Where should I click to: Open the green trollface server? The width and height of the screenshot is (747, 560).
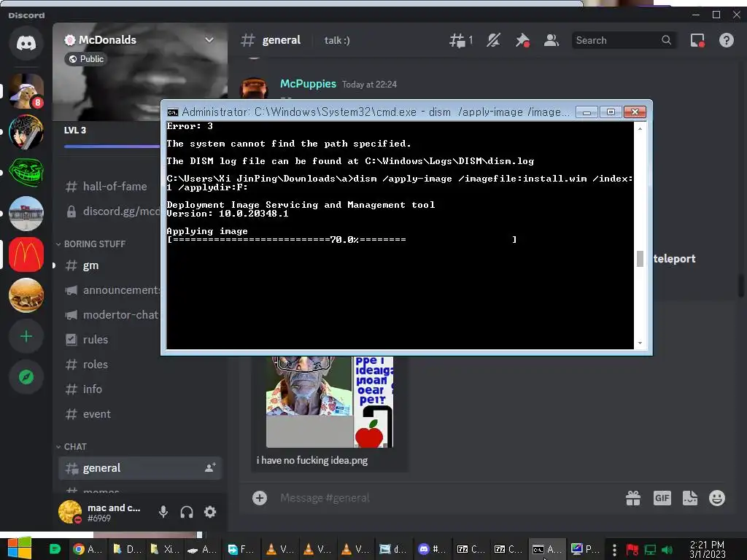pos(26,173)
